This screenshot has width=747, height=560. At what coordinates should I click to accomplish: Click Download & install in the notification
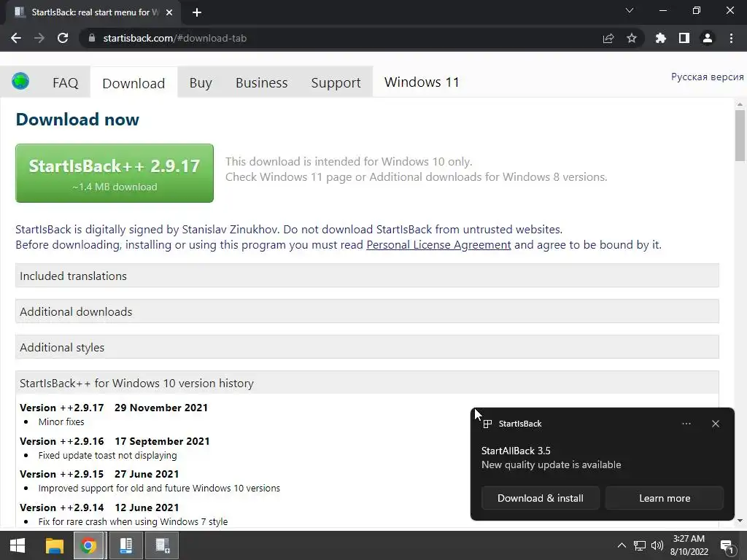point(541,498)
